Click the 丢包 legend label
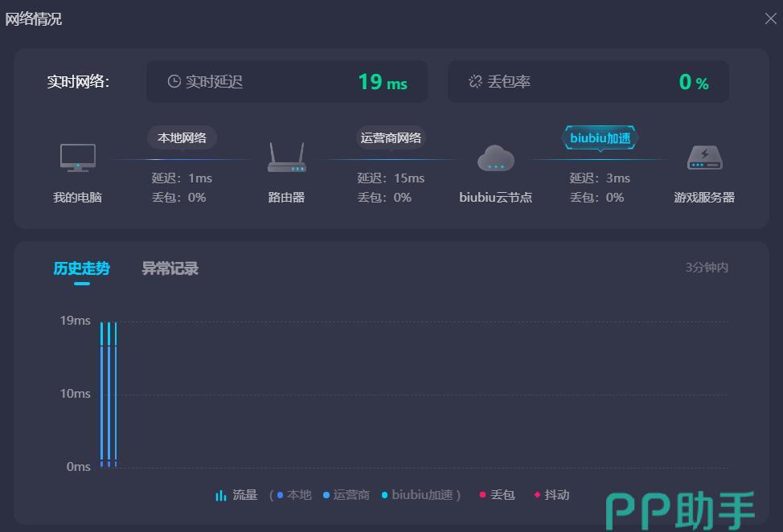 [x=502, y=494]
